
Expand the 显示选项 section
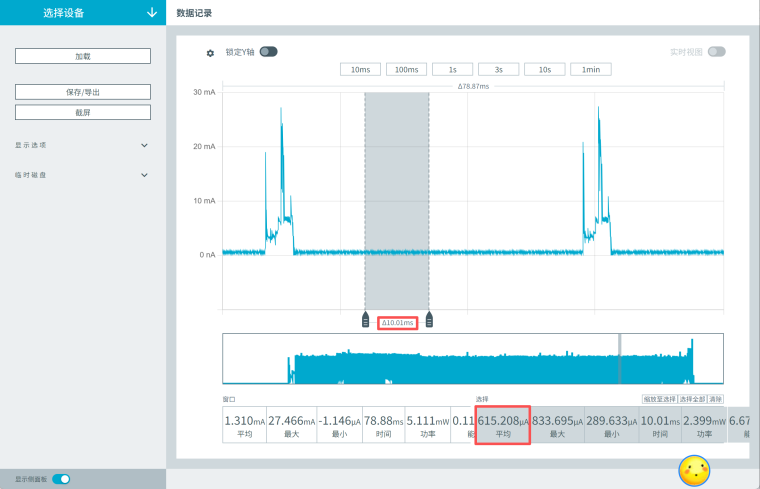pyautogui.click(x=81, y=145)
